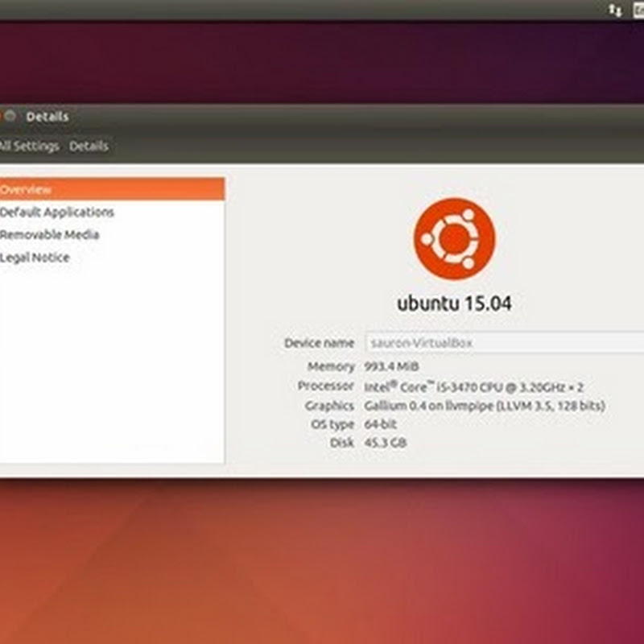Click the 'Disk' label
Screen dimensions: 644x644
click(341, 442)
